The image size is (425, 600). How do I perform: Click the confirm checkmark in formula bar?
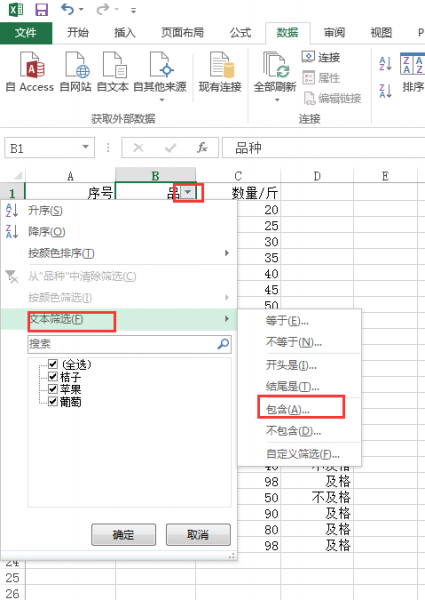point(170,147)
